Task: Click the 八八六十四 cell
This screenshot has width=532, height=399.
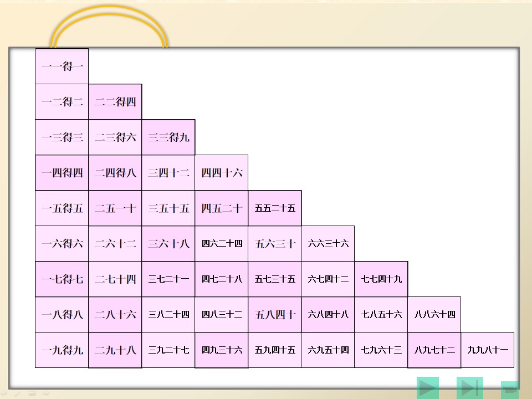Action: coord(434,315)
